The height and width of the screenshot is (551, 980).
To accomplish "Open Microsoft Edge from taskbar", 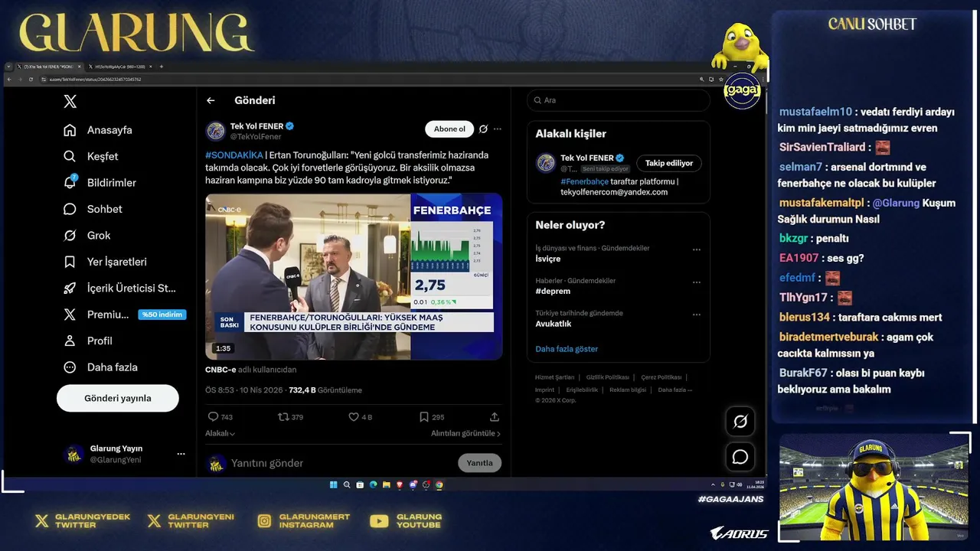I will point(374,484).
